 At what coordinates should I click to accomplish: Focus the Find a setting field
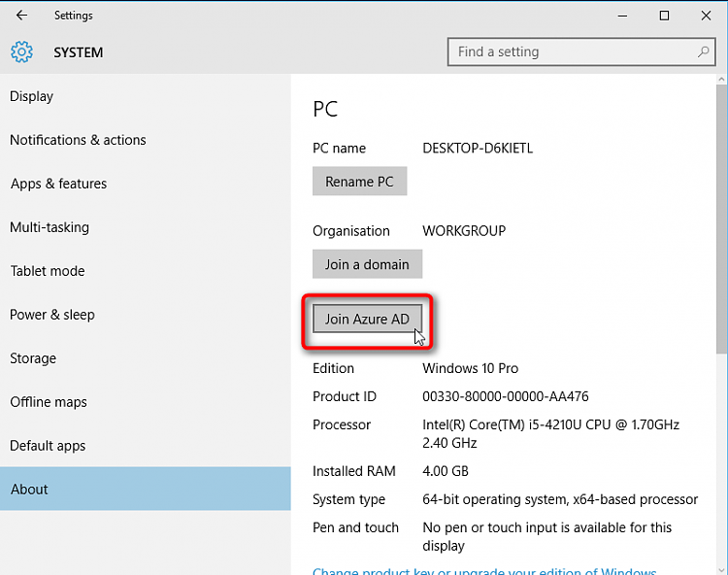581,51
